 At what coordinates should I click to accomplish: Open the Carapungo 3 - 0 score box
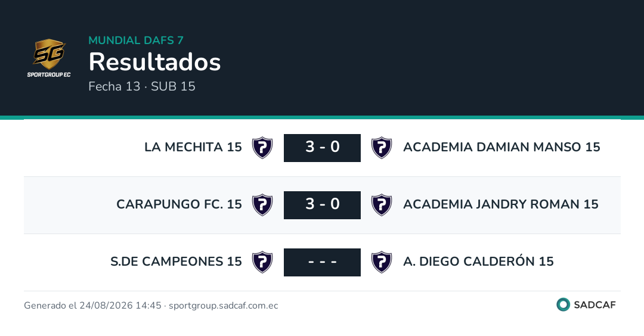pyautogui.click(x=322, y=205)
